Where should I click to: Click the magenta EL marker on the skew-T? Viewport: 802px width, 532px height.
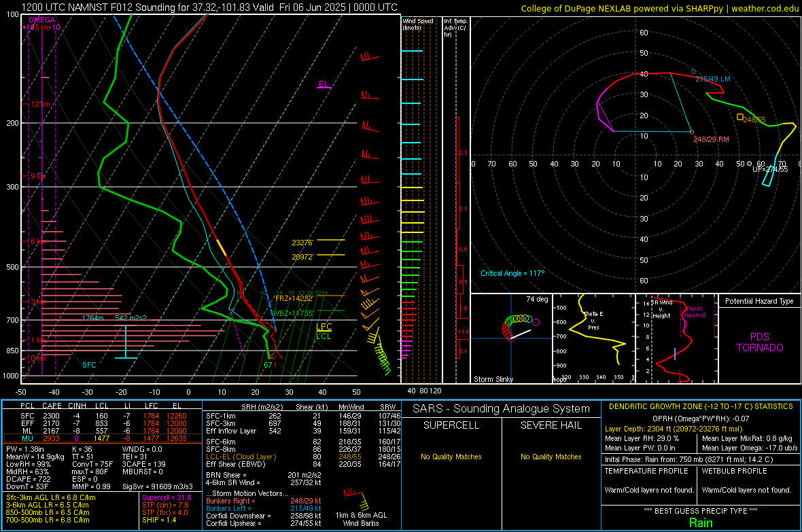pos(324,84)
